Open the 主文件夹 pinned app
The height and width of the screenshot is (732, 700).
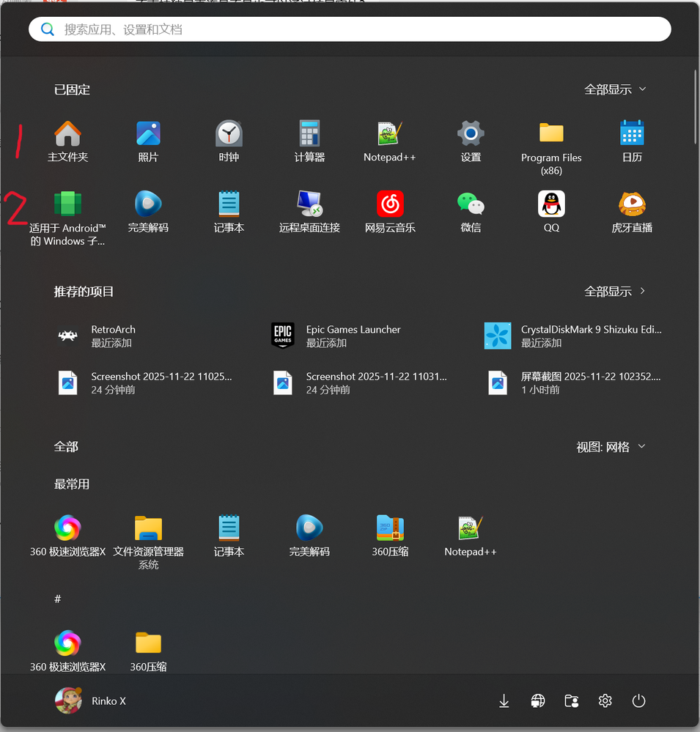[67, 141]
